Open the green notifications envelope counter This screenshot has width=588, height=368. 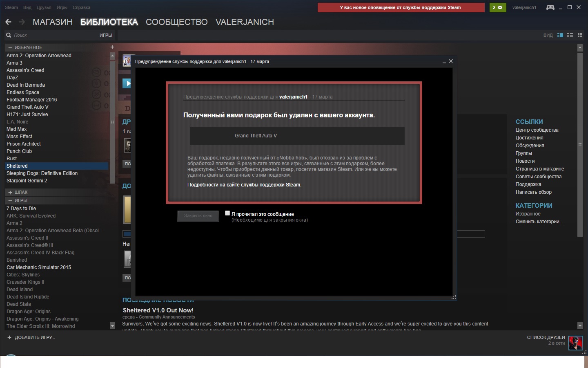tap(498, 7)
